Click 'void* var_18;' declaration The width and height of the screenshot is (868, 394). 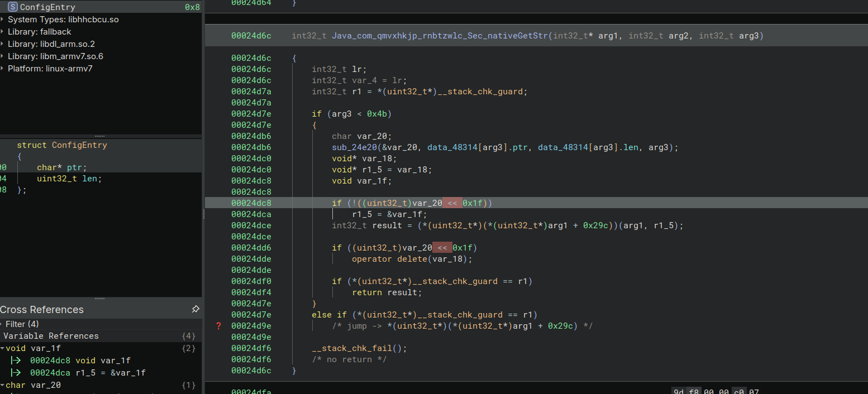click(x=364, y=158)
